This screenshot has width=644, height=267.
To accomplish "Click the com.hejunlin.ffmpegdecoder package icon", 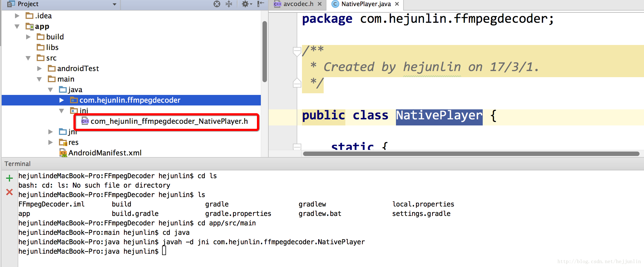I will click(x=74, y=100).
